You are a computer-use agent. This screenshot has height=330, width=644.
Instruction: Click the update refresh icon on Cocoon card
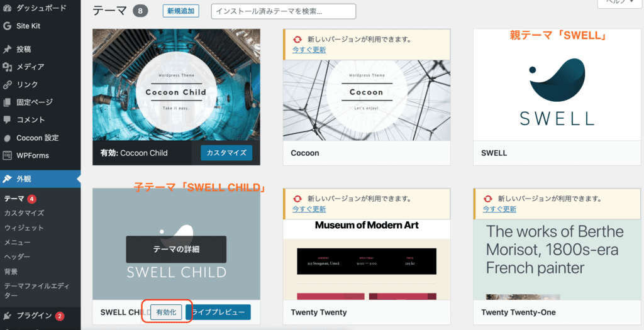click(x=297, y=40)
